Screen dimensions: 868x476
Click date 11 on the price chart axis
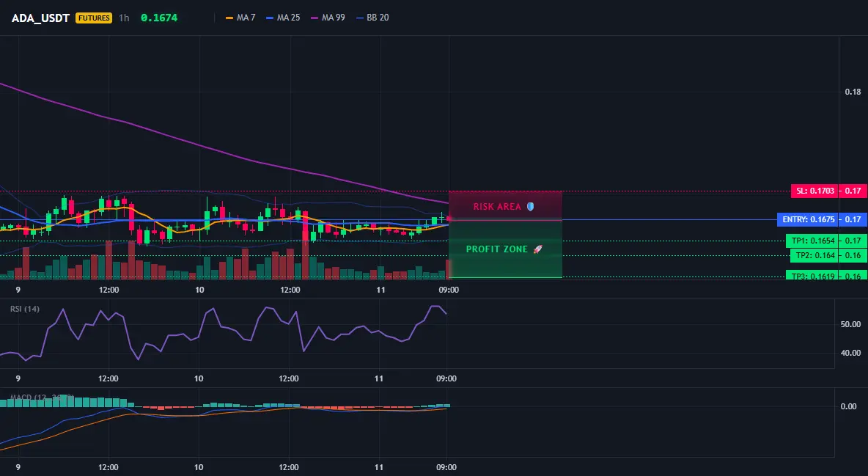click(x=381, y=290)
